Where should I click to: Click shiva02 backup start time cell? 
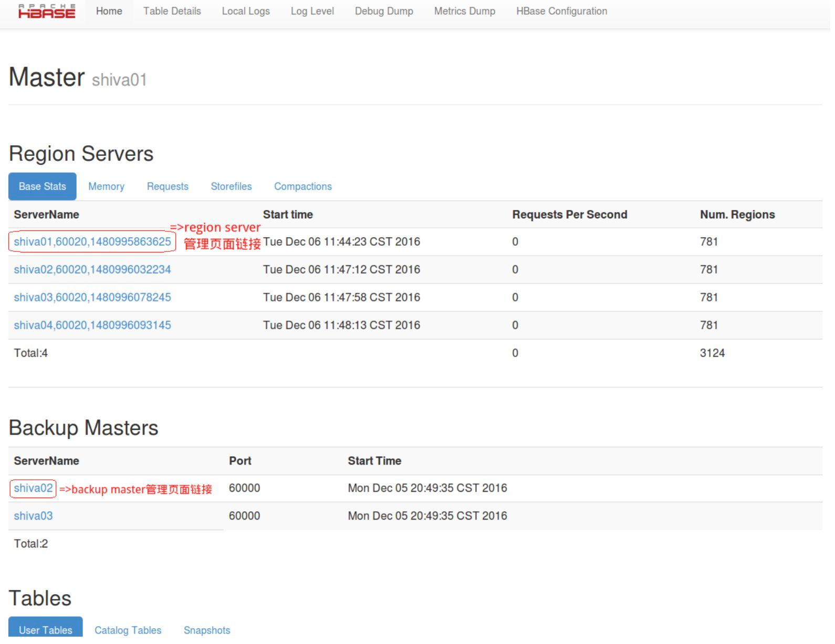click(427, 488)
